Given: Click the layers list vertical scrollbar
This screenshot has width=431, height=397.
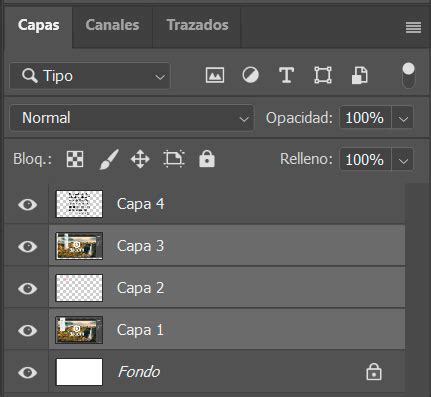Looking at the screenshot, I should 417,288.
